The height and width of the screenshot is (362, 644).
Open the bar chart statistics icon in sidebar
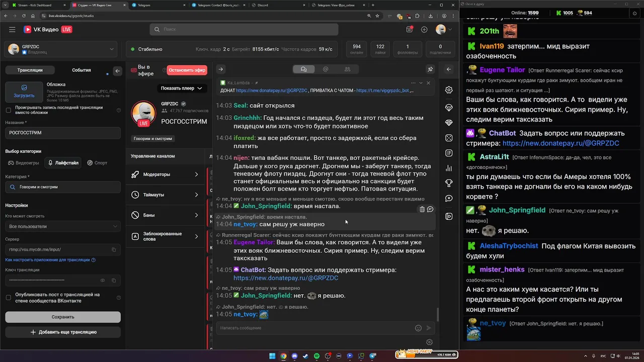click(x=449, y=168)
